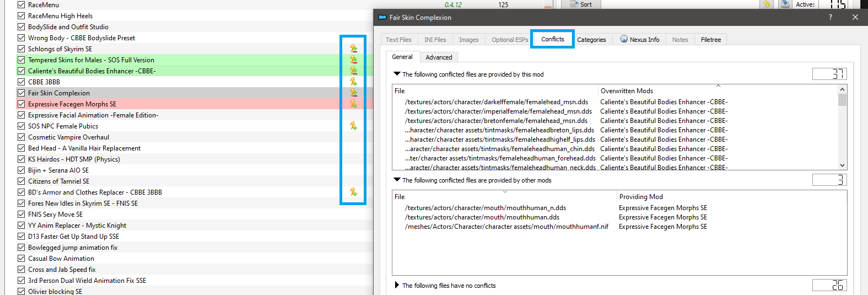868x295 pixels.
Task: Uncheck RaceMenu High Heels mod
Action: click(21, 15)
